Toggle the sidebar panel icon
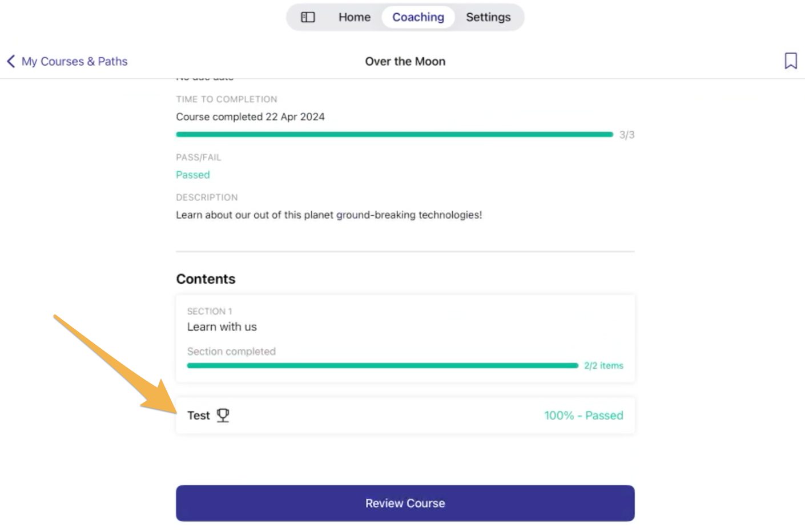 [308, 17]
